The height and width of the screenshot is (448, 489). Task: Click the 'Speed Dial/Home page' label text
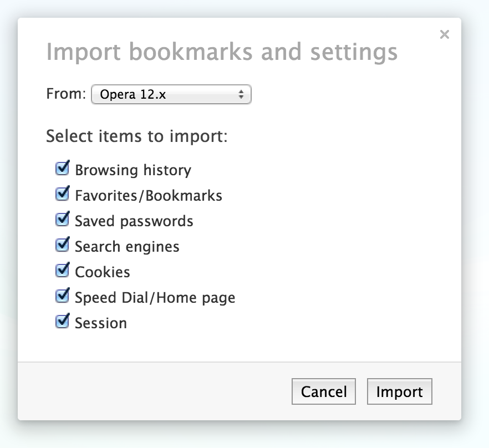(155, 298)
